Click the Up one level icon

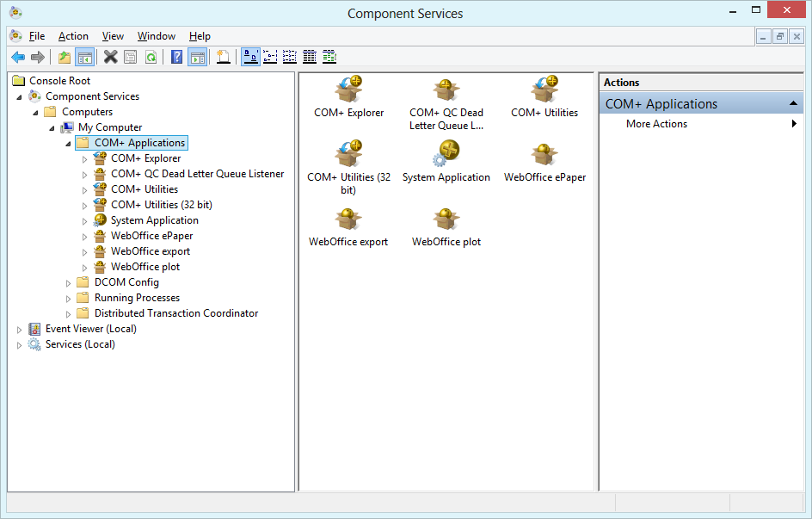pyautogui.click(x=62, y=57)
